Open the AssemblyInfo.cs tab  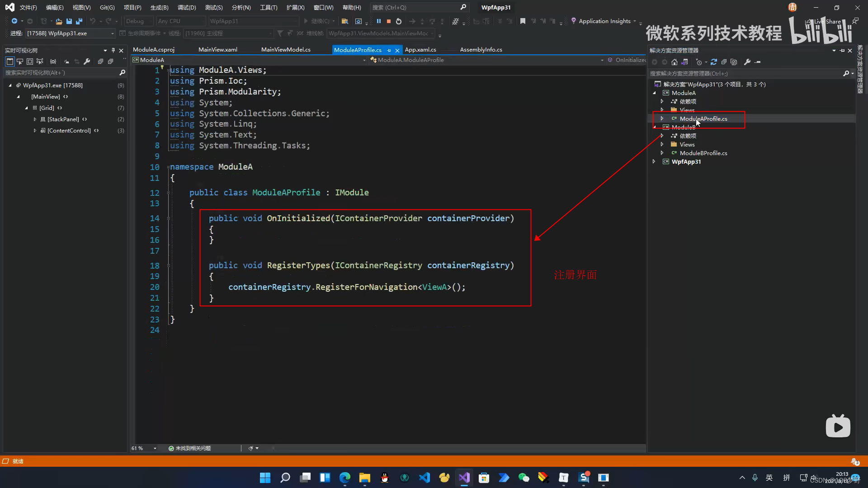[481, 50]
